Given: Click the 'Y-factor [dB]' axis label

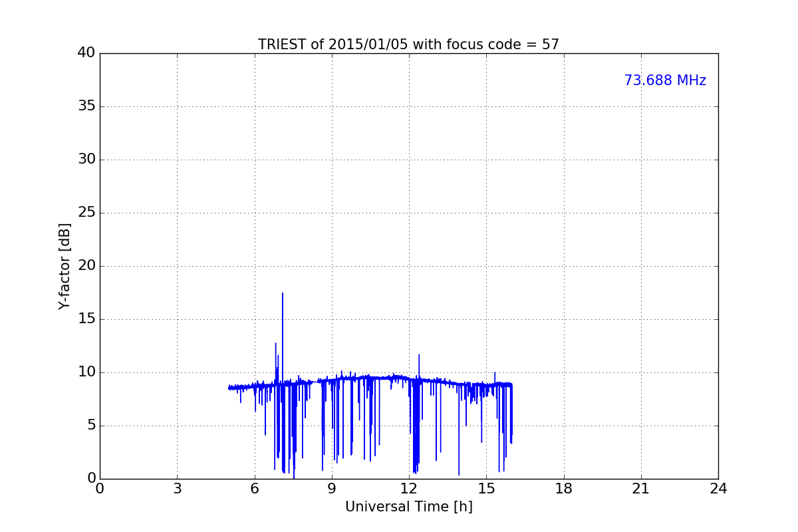Looking at the screenshot, I should [65, 266].
